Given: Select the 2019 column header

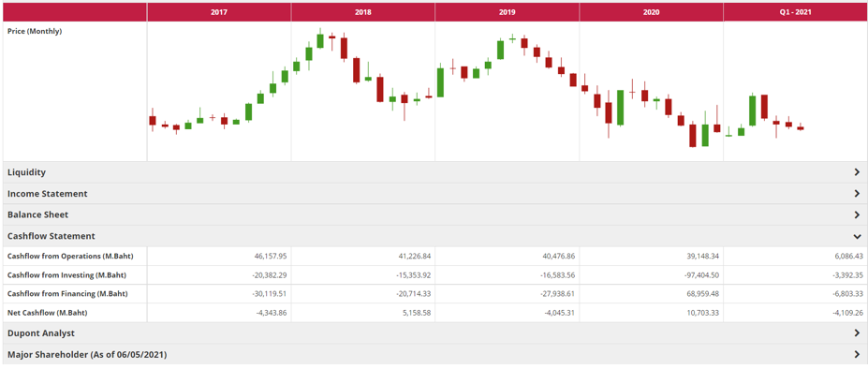Looking at the screenshot, I should click(x=508, y=11).
